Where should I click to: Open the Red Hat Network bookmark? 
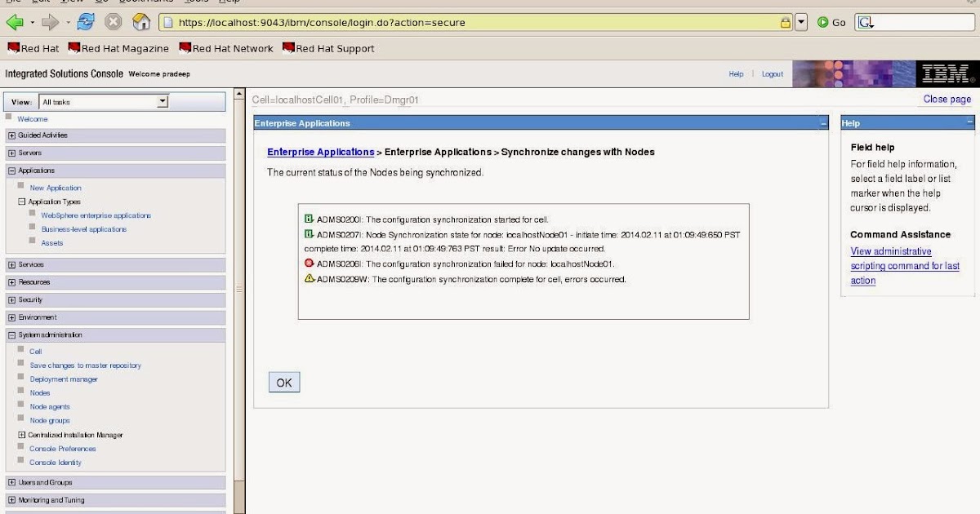pos(226,48)
